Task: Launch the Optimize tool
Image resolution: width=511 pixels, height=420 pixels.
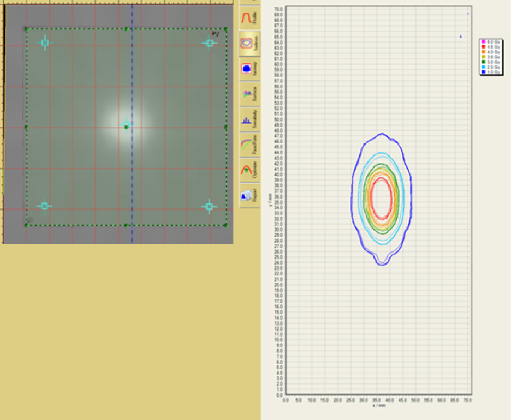Action: coord(249,170)
